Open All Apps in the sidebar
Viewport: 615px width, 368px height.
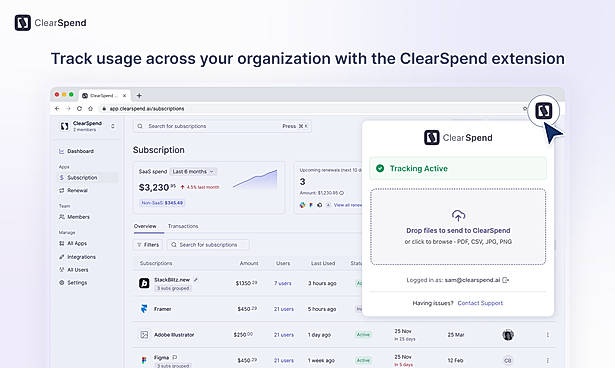tap(73, 243)
